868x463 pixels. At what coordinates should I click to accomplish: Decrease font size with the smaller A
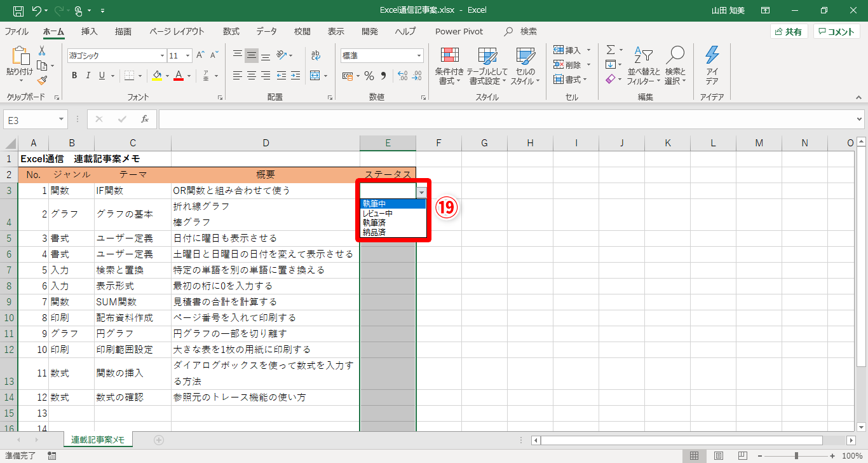coord(214,55)
